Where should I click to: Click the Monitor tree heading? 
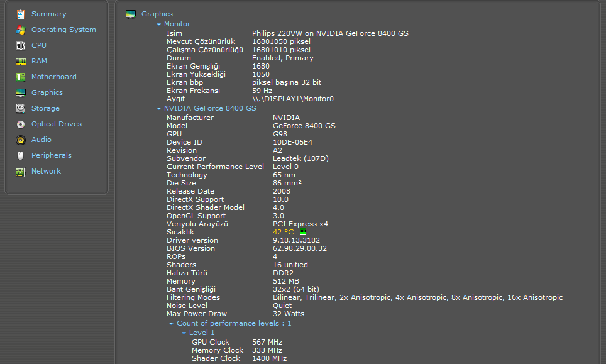tap(177, 24)
